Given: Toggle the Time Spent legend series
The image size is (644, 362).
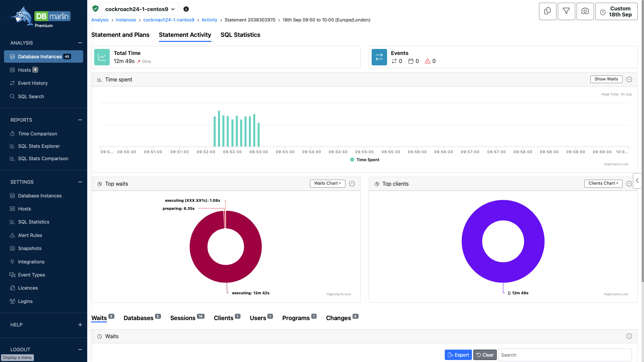Looking at the screenshot, I should (365, 160).
